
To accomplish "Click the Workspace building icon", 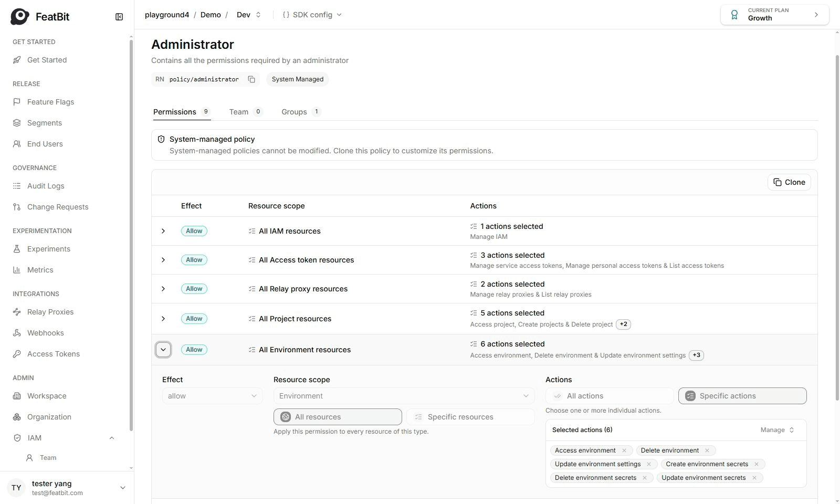I will click(17, 396).
